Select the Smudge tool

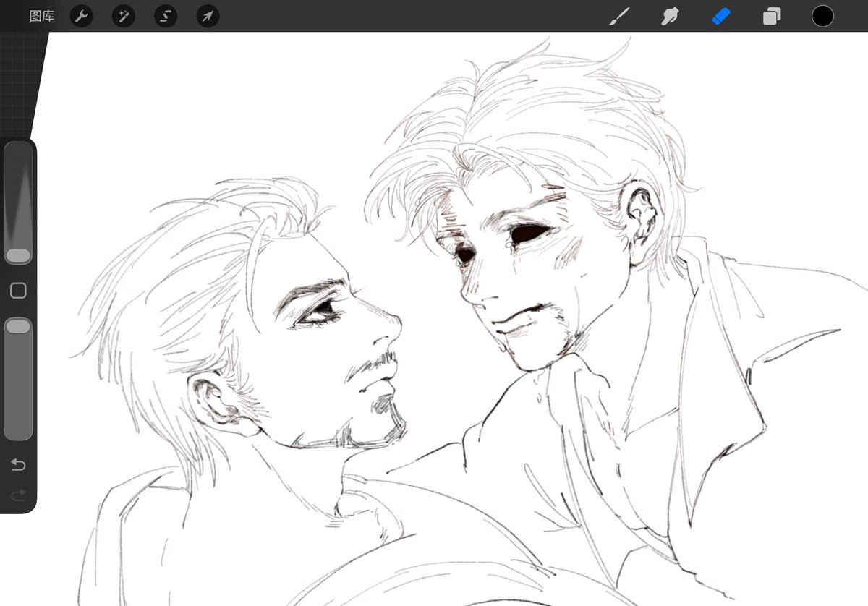(x=670, y=16)
